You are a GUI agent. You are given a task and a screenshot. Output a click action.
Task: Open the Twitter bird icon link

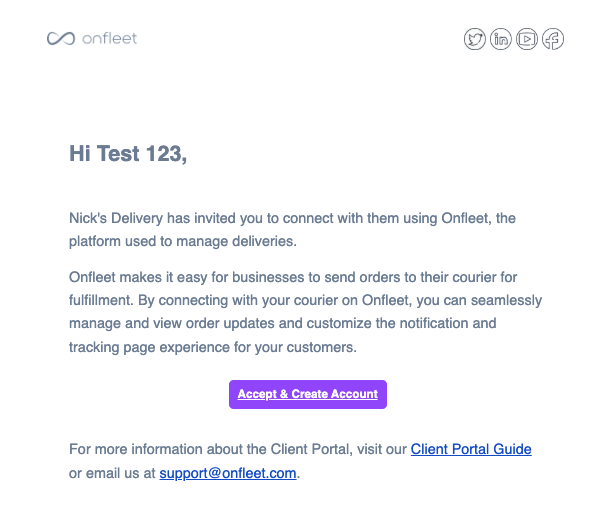click(x=475, y=39)
